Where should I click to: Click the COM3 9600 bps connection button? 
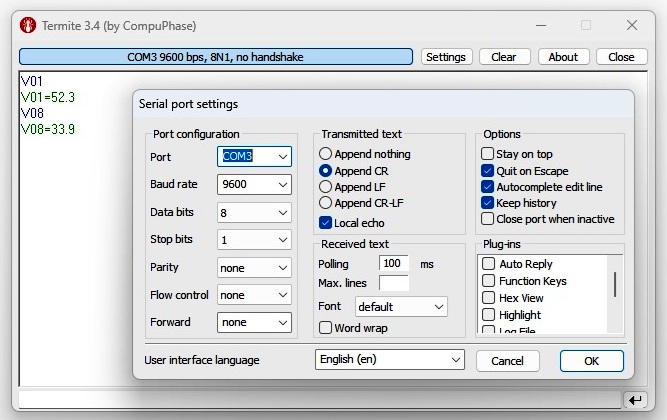(216, 57)
